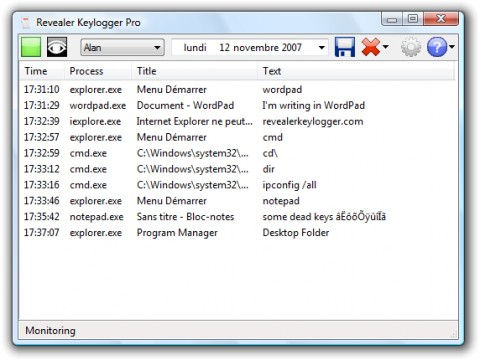Click the 'Internet Explorer ne peut...' title
480x360 pixels.
click(x=194, y=121)
